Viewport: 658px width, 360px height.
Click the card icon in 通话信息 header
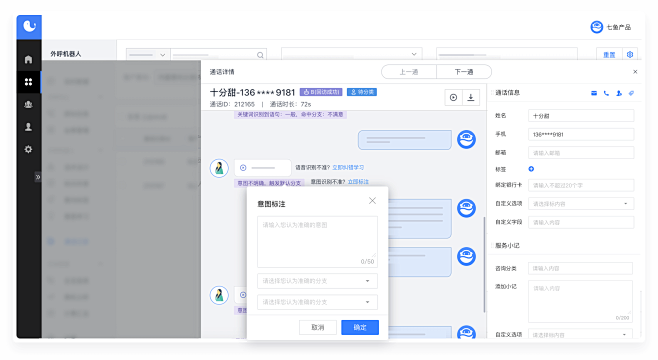[594, 93]
